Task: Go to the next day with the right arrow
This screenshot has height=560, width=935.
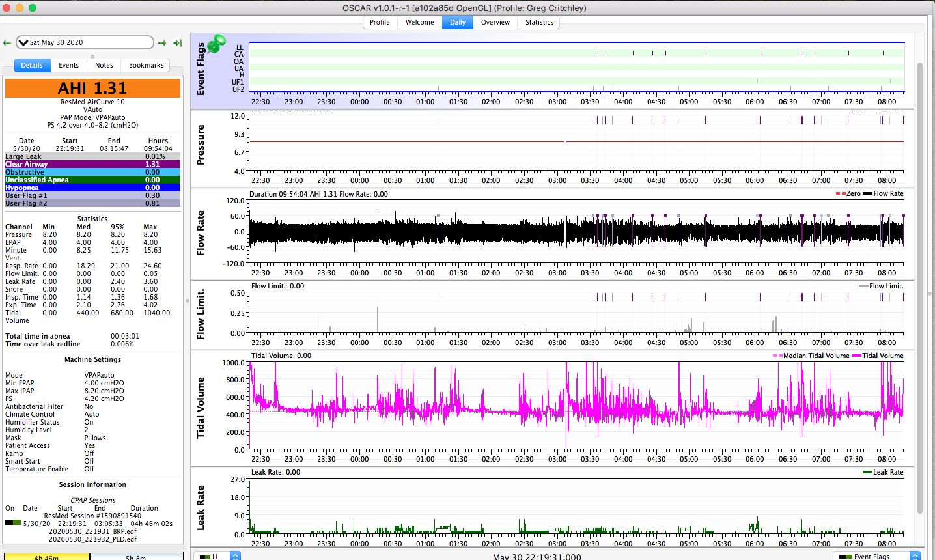Action: (162, 43)
